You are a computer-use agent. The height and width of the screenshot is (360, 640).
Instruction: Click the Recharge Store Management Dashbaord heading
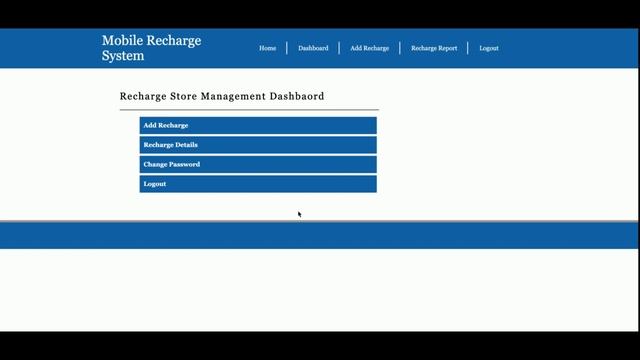tap(222, 96)
